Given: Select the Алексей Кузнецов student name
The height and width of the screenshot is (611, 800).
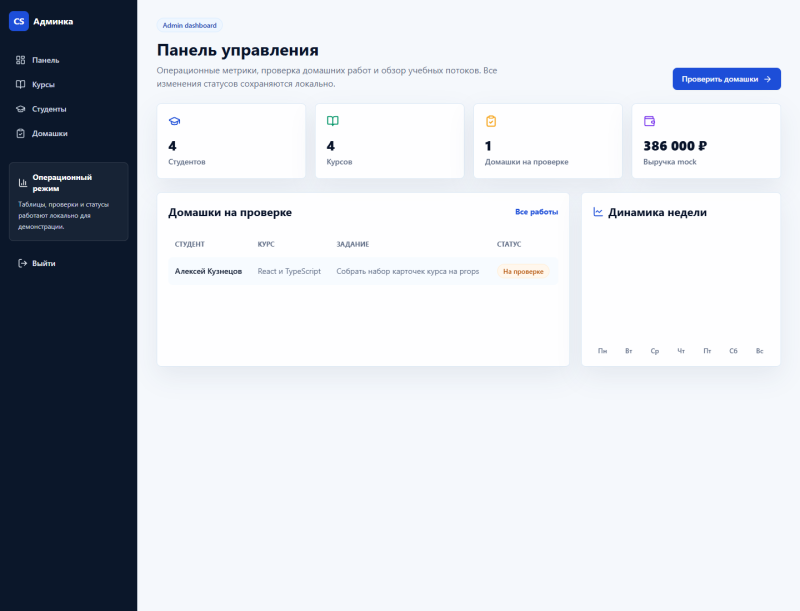Looking at the screenshot, I should [x=208, y=271].
